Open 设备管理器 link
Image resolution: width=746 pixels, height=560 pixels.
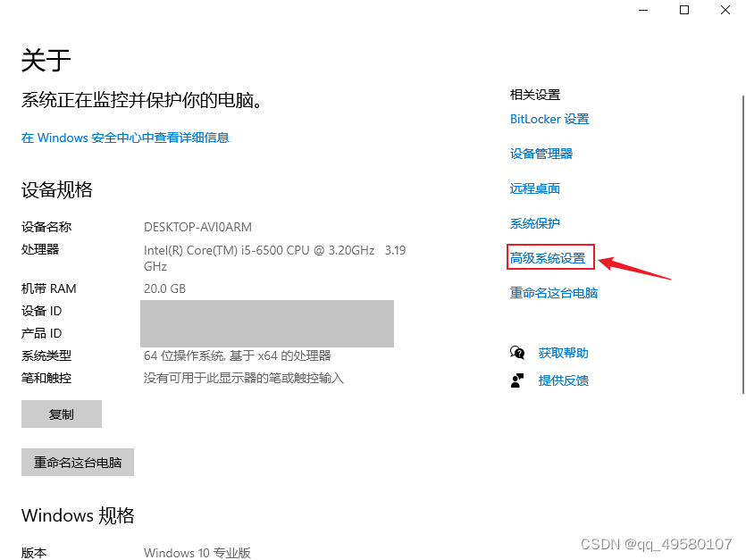point(541,154)
